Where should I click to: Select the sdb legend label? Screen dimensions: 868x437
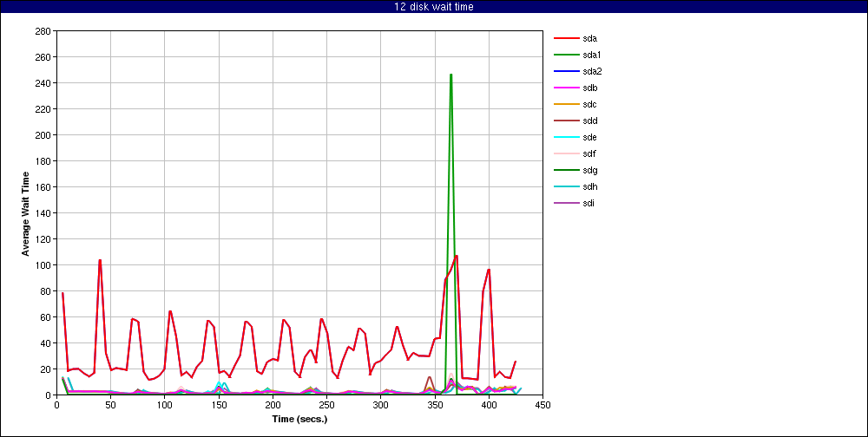point(589,88)
